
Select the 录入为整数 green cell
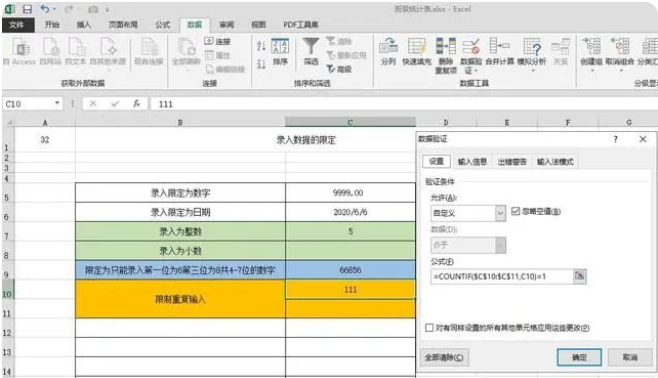[180, 231]
